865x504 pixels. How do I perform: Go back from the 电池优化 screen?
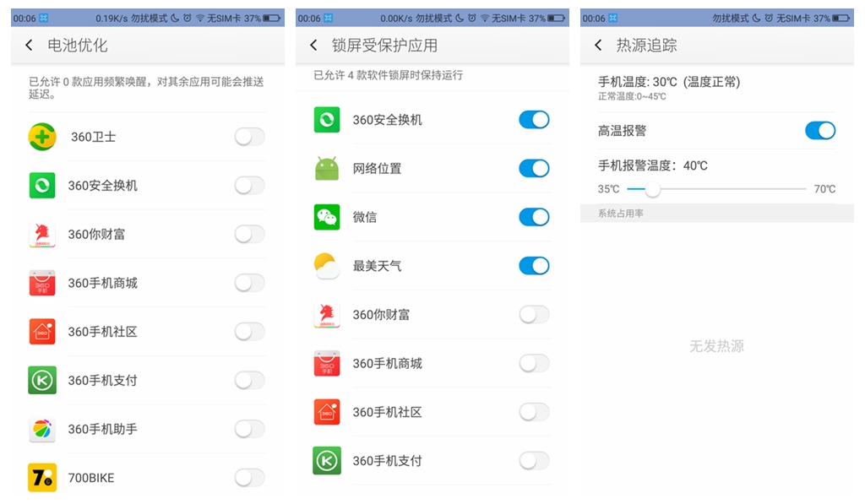(x=30, y=46)
